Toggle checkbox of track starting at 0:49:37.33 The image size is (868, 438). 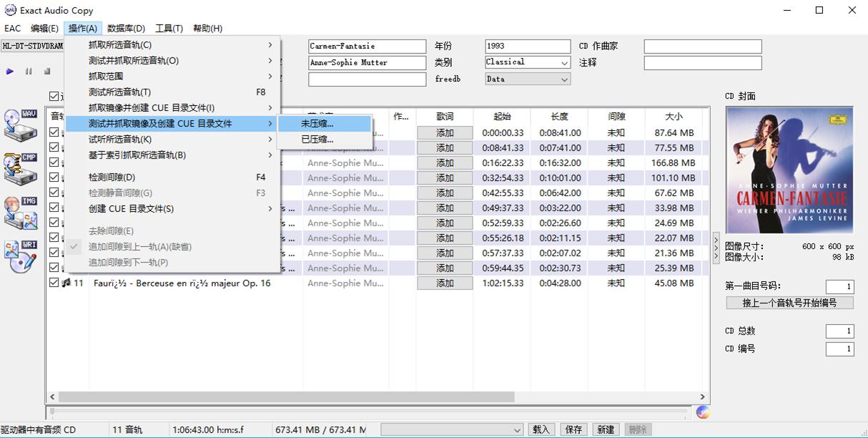pyautogui.click(x=54, y=208)
